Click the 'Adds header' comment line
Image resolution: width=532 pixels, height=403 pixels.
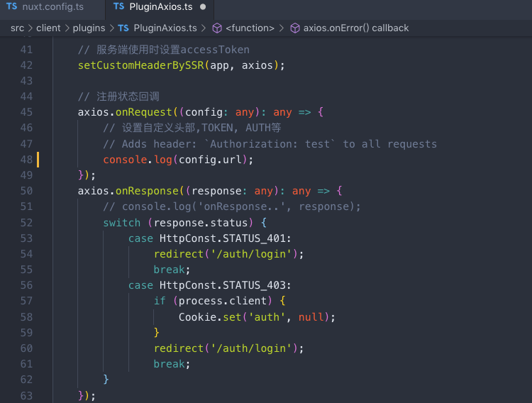click(270, 144)
